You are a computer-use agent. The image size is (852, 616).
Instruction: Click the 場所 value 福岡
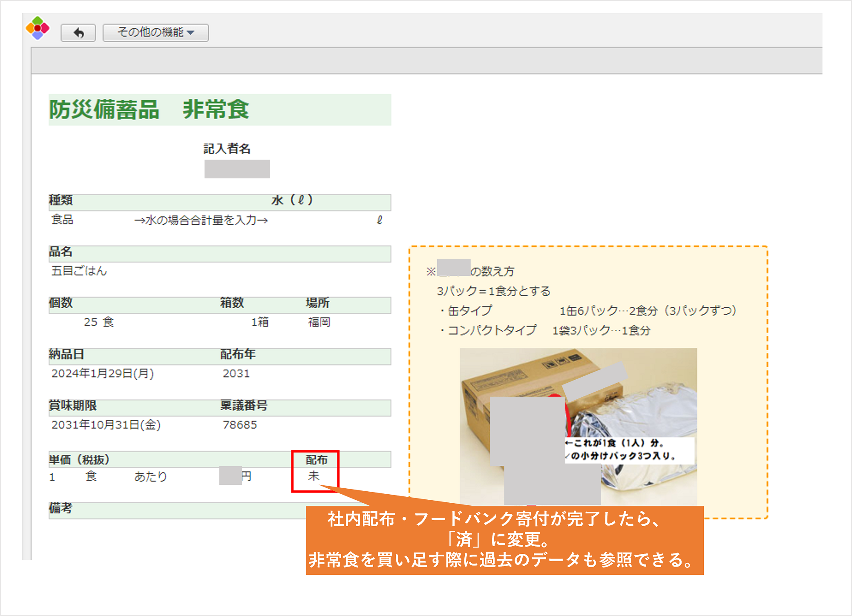(319, 322)
